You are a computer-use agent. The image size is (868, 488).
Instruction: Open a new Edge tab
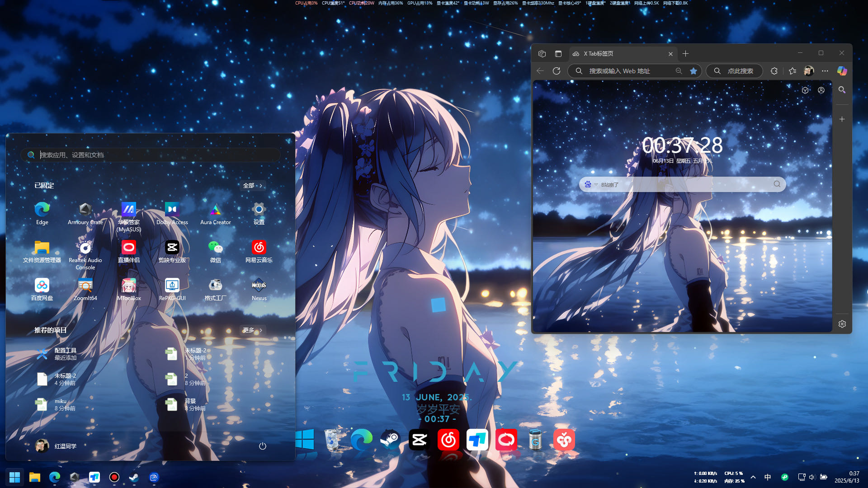coord(686,54)
